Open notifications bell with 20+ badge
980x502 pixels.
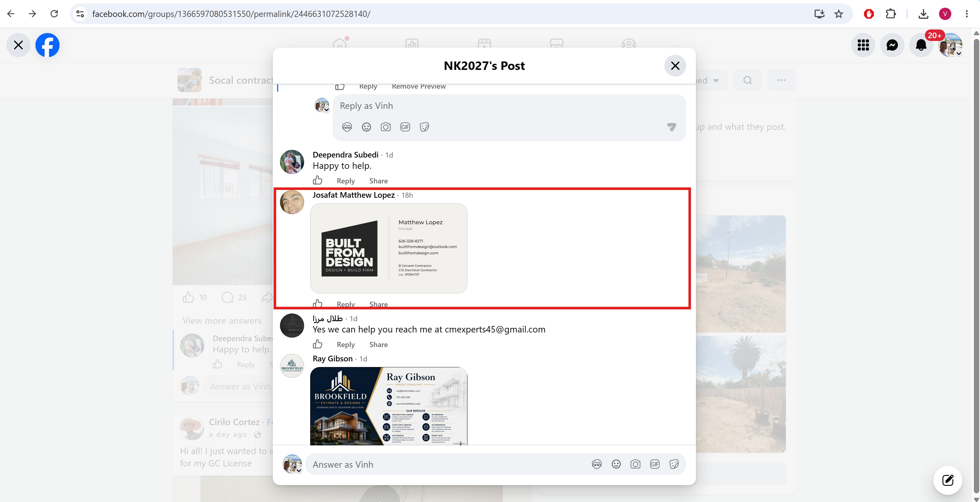(x=921, y=45)
